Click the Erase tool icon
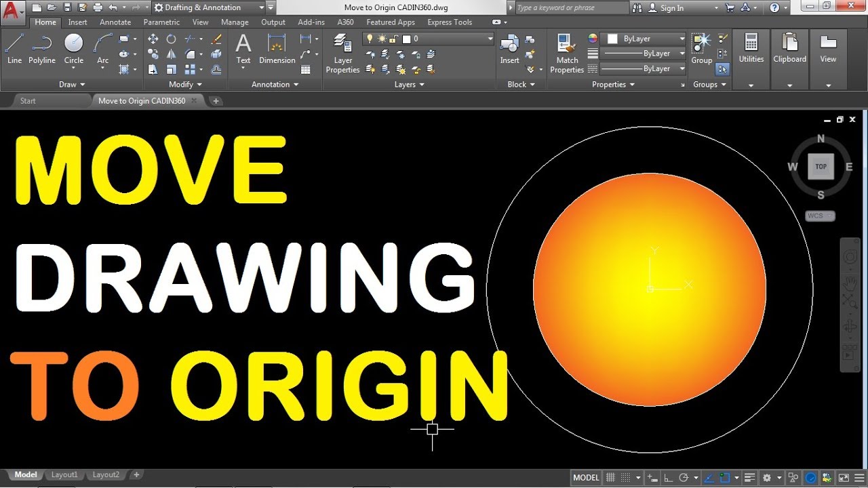This screenshot has width=868, height=488. pyautogui.click(x=216, y=39)
